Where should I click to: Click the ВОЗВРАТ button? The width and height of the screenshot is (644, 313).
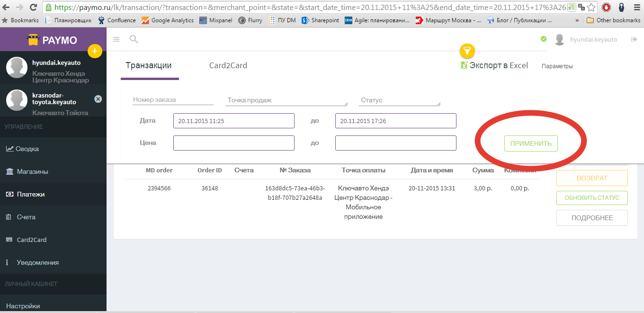coord(592,179)
